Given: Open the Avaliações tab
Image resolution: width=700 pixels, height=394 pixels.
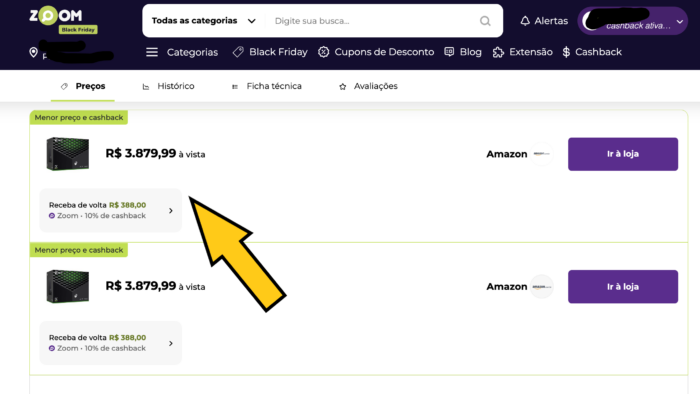Looking at the screenshot, I should coord(368,86).
